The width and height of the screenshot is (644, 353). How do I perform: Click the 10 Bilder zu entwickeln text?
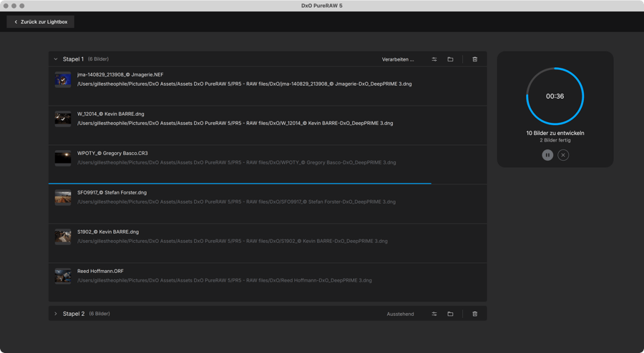pos(555,133)
